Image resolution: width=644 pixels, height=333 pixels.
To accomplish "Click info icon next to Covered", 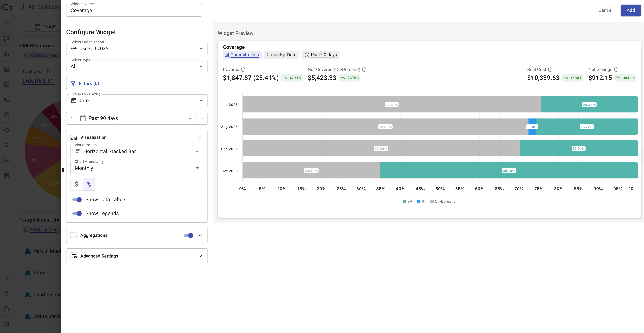I will pos(243,69).
